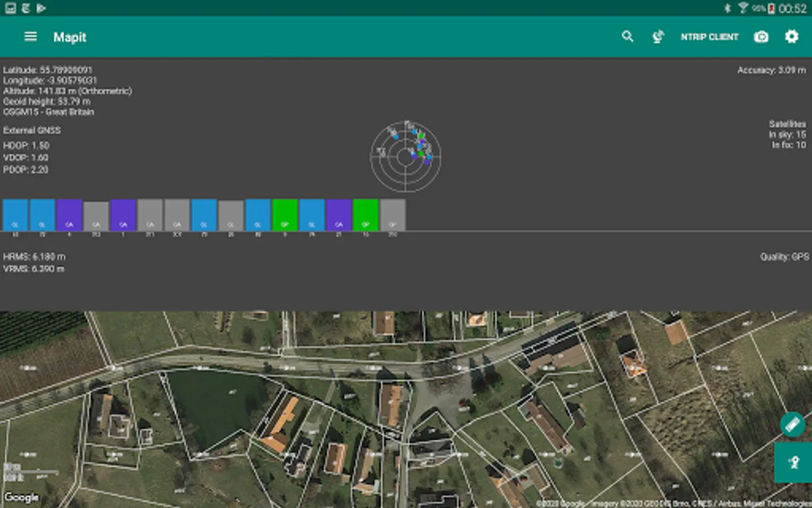
Task: Tap the Satellites heading
Action: [787, 124]
